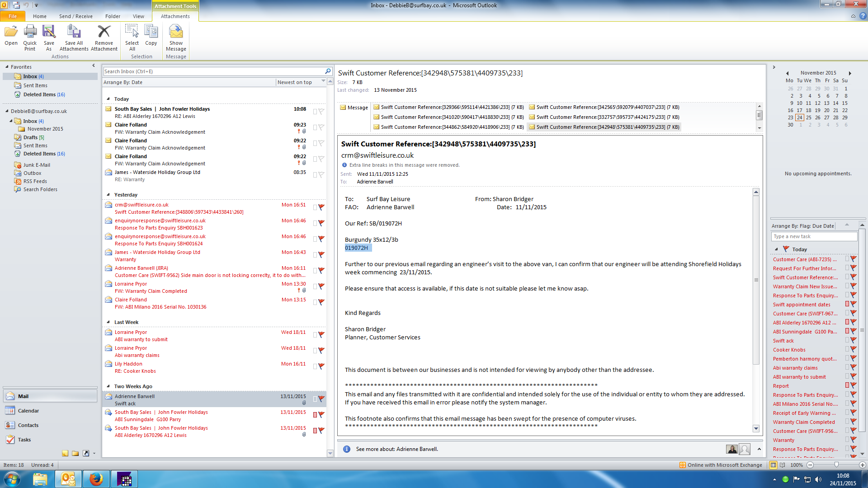The height and width of the screenshot is (488, 868).
Task: Click the Remove Attachment icon
Action: tap(104, 38)
